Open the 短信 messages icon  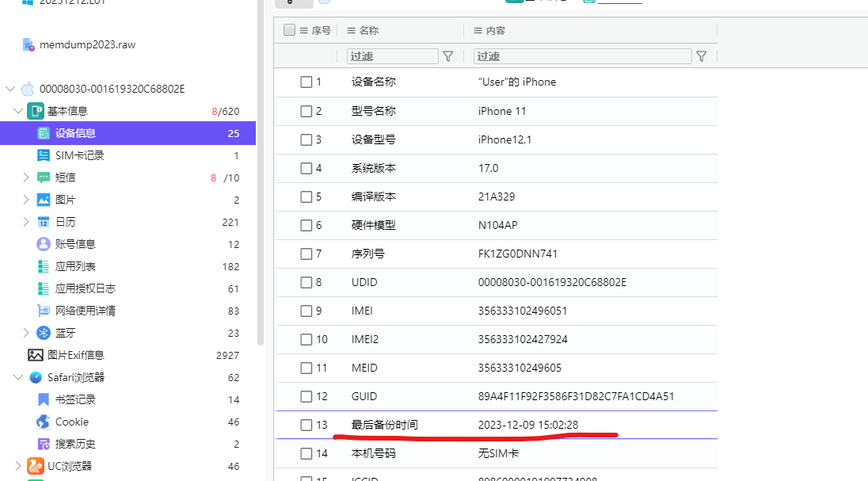pyautogui.click(x=44, y=178)
